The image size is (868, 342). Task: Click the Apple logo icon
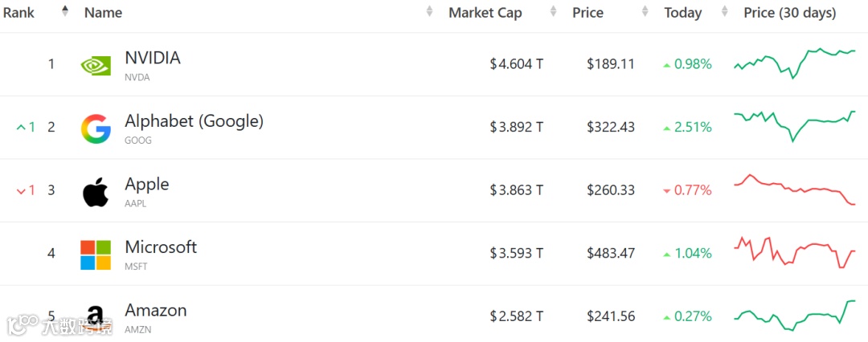[x=96, y=192]
